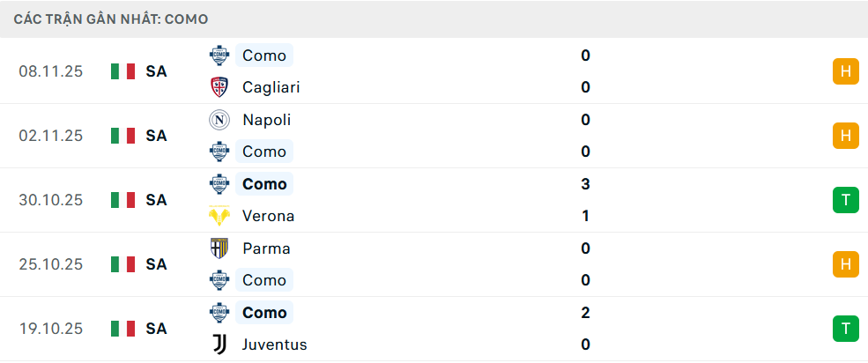Click the Juventus club logo
This screenshot has height=363, width=868.
tap(219, 344)
